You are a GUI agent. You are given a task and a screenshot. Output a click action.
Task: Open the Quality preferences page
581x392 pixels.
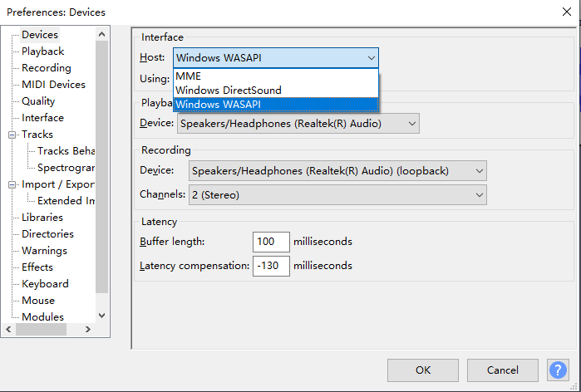38,101
